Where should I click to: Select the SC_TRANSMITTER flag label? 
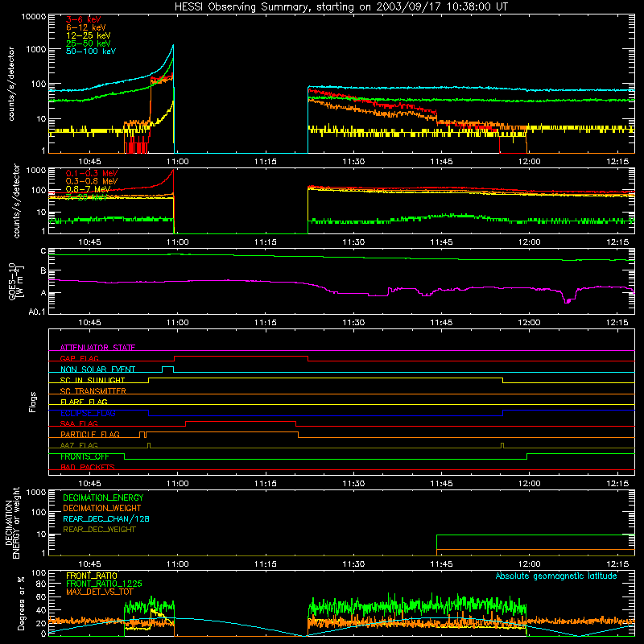point(93,391)
